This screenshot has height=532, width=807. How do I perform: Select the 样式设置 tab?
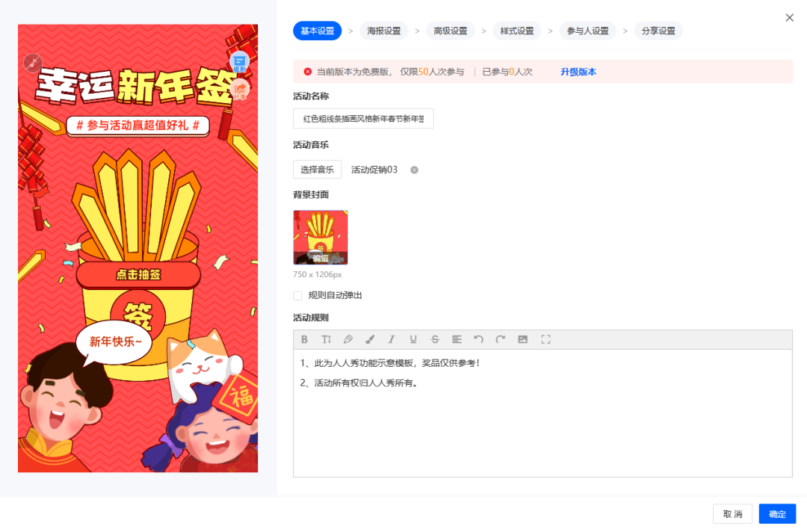pos(517,31)
